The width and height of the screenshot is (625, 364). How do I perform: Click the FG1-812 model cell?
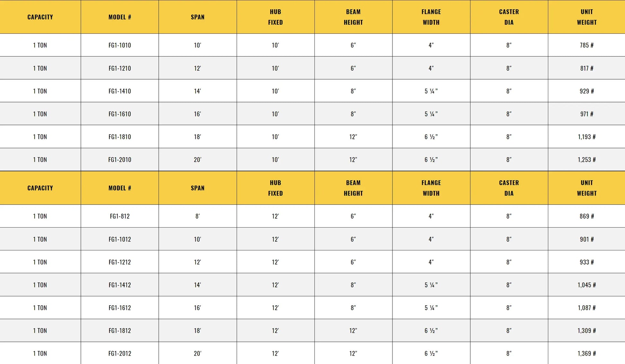tap(120, 216)
